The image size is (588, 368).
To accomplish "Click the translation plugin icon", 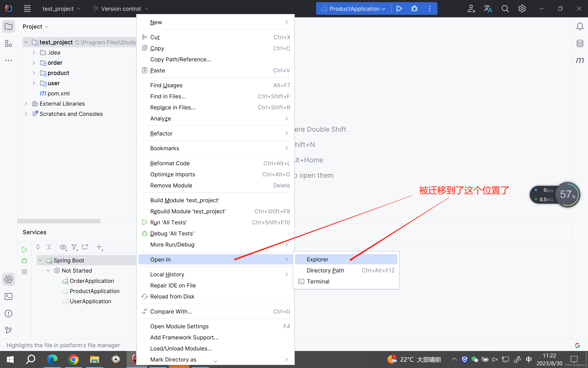I will tap(488, 9).
